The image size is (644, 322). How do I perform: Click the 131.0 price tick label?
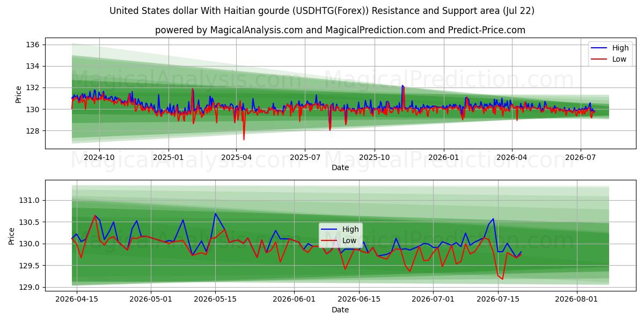[x=30, y=200]
